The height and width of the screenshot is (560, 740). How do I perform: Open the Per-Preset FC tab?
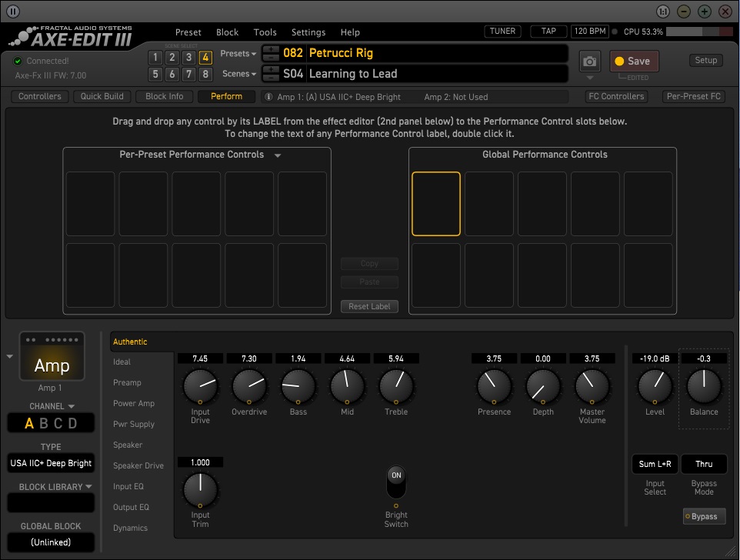pyautogui.click(x=693, y=96)
